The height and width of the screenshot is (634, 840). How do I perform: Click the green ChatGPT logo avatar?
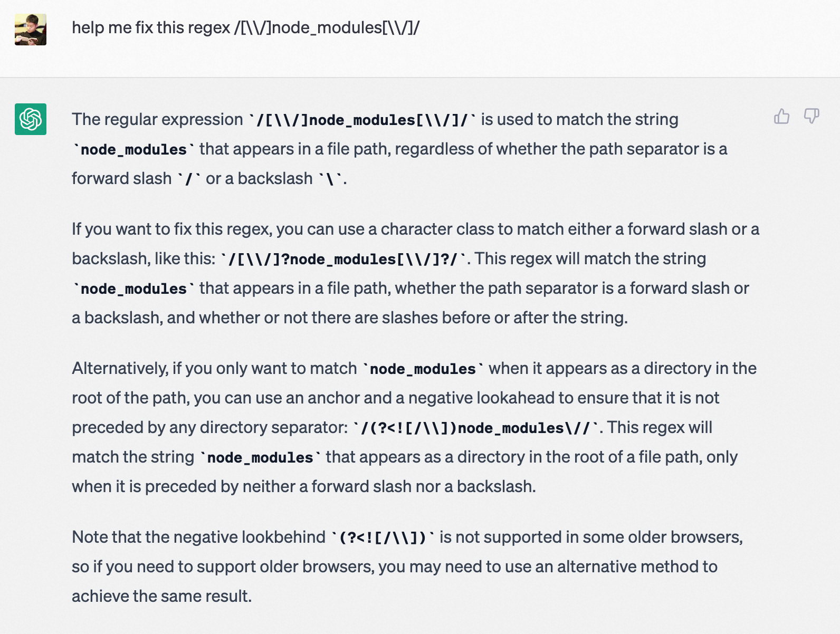[31, 119]
